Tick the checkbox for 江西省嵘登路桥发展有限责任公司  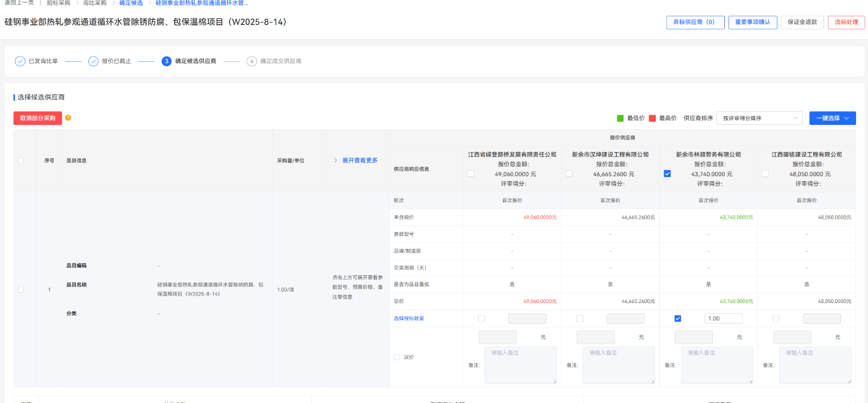[x=471, y=174]
